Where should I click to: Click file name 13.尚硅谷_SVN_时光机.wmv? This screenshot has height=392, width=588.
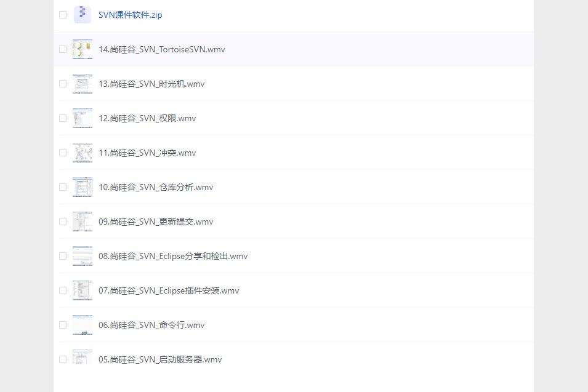click(151, 84)
